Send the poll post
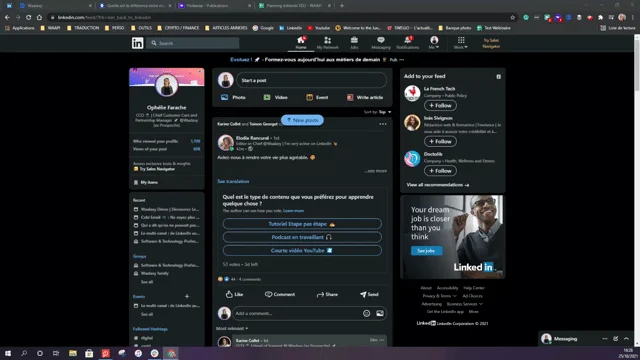The width and height of the screenshot is (640, 360). pyautogui.click(x=369, y=294)
